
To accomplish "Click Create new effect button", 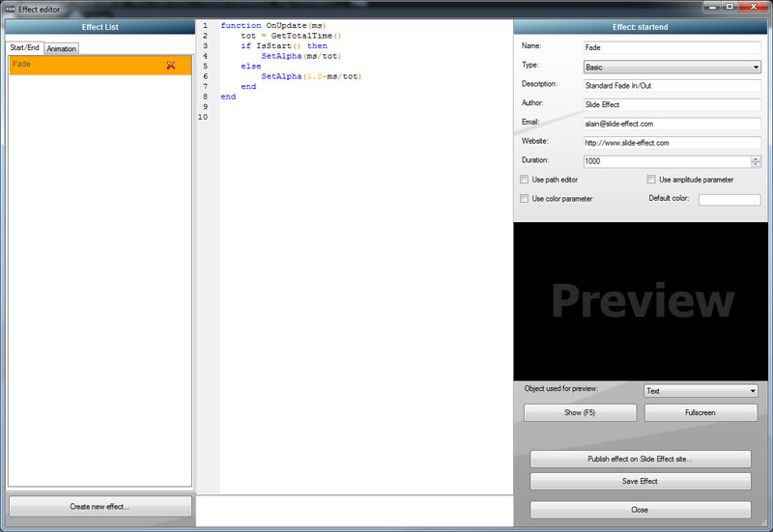I will (x=100, y=506).
